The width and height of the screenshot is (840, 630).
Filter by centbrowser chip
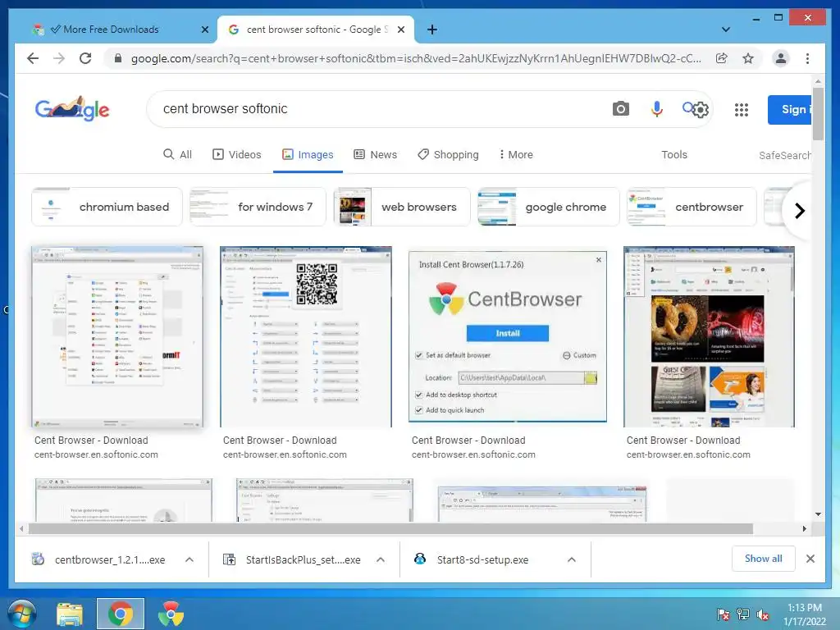[692, 207]
